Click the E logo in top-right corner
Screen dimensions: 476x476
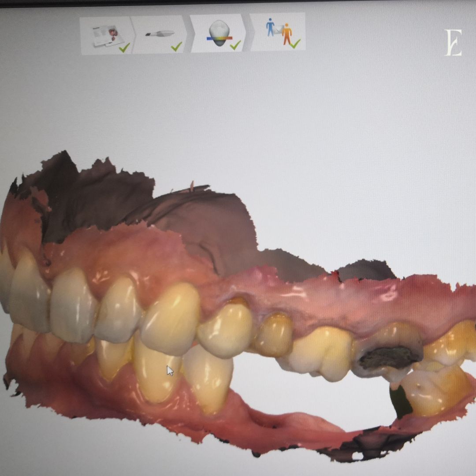[x=453, y=43]
